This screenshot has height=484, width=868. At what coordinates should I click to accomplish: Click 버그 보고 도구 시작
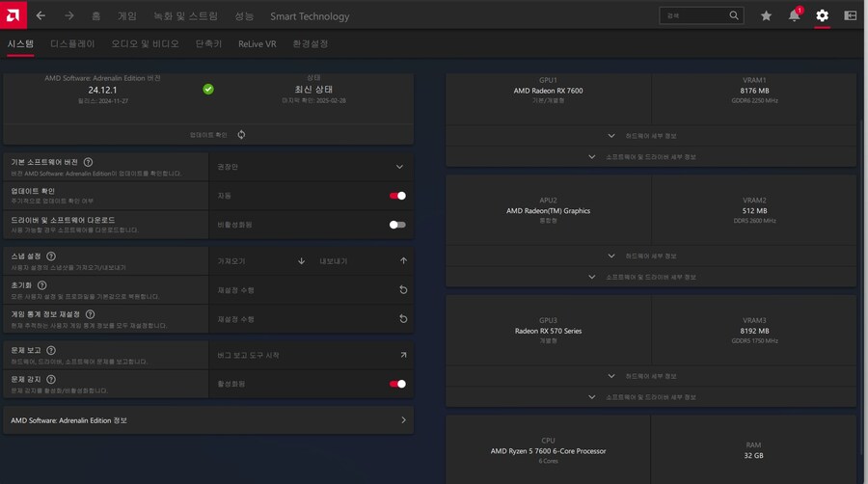311,356
